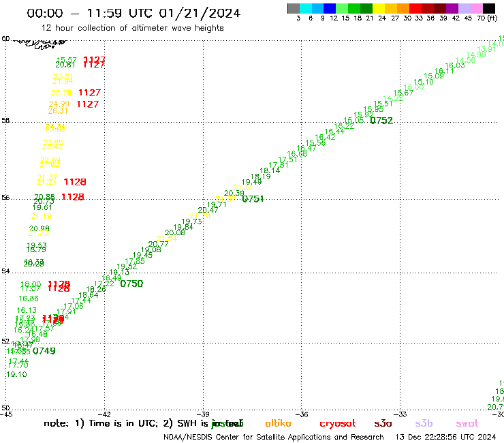This screenshot has height=443, width=504.
Task: Click the 17.85 wave height value
Action: pos(135,261)
